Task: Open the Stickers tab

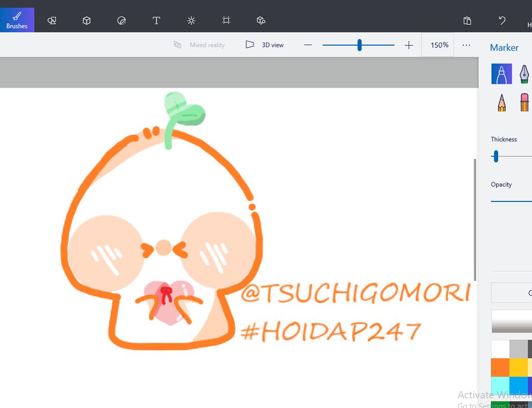Action: coord(122,20)
